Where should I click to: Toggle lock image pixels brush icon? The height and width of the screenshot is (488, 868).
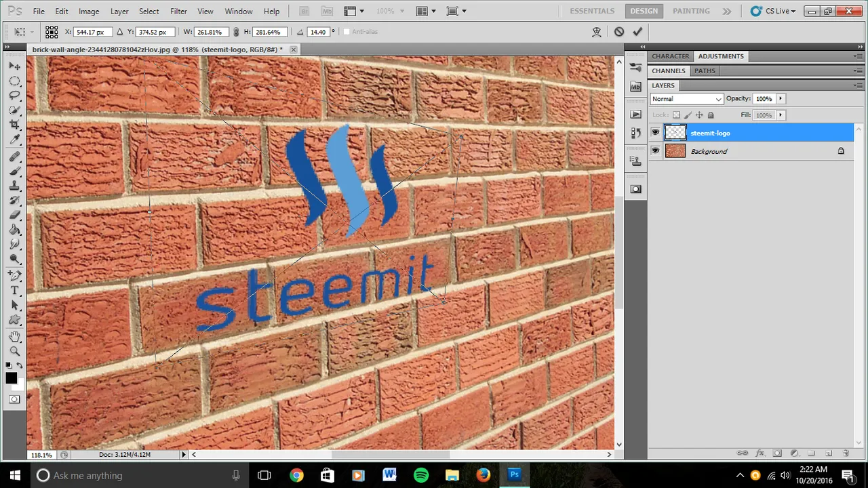click(688, 115)
